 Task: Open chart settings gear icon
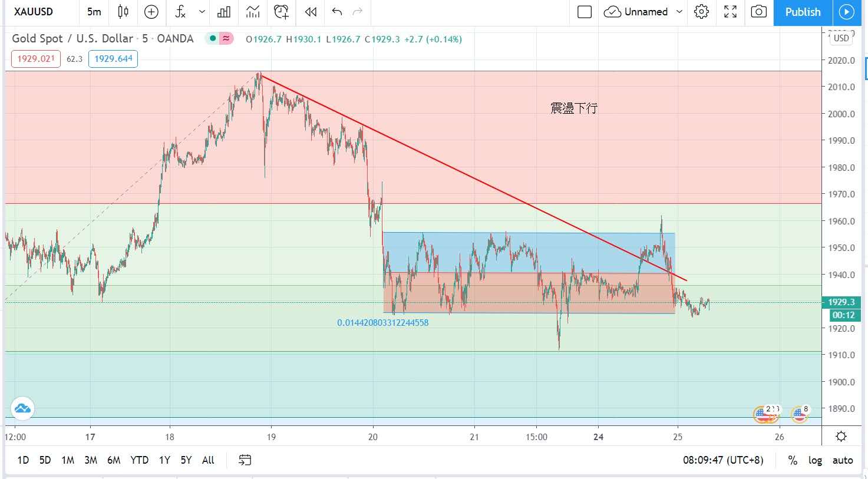(x=701, y=12)
